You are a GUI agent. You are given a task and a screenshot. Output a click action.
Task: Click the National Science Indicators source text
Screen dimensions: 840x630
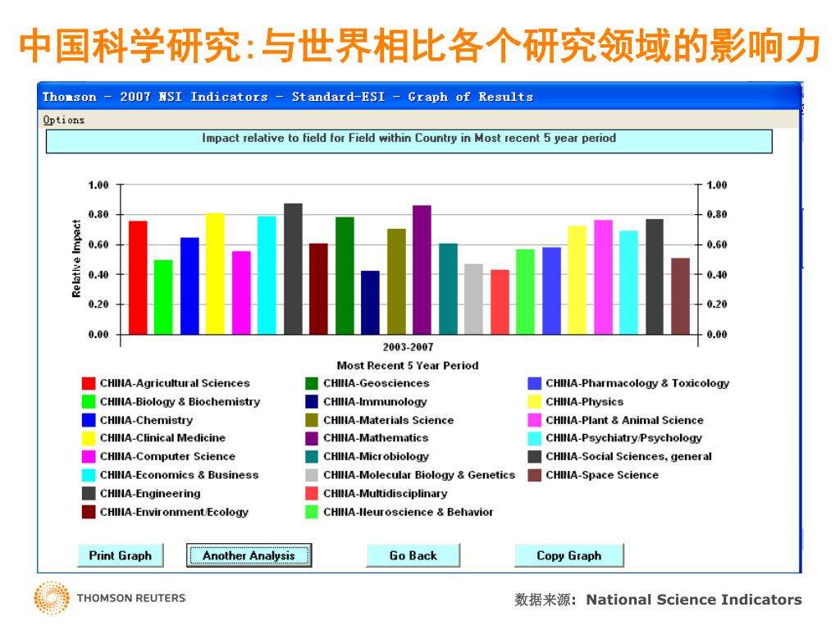click(694, 600)
